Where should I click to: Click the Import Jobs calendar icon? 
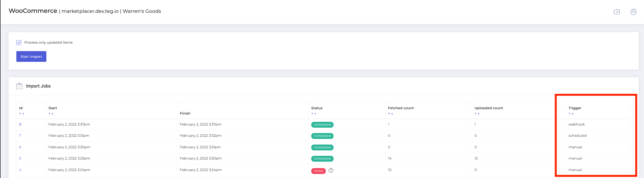19,86
